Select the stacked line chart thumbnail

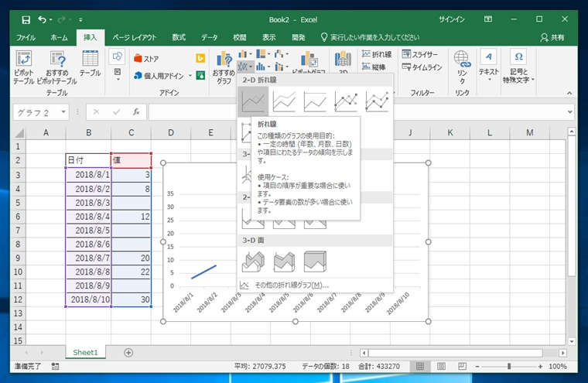(284, 101)
